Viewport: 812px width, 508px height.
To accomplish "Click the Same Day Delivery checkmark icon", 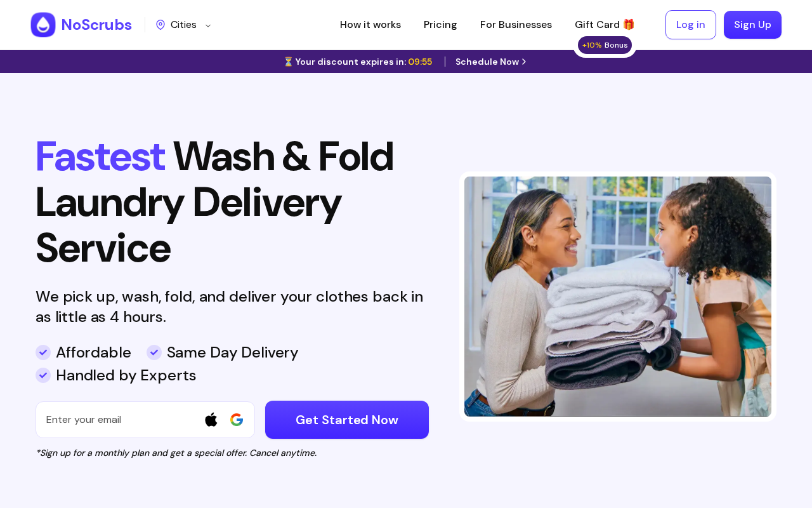I will point(154,352).
